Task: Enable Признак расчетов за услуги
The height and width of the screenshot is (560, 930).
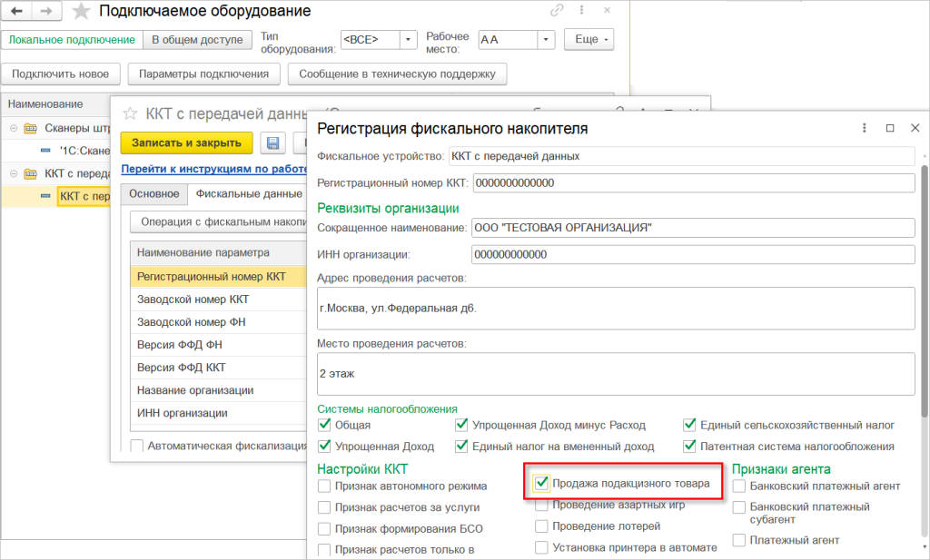Action: point(324,507)
